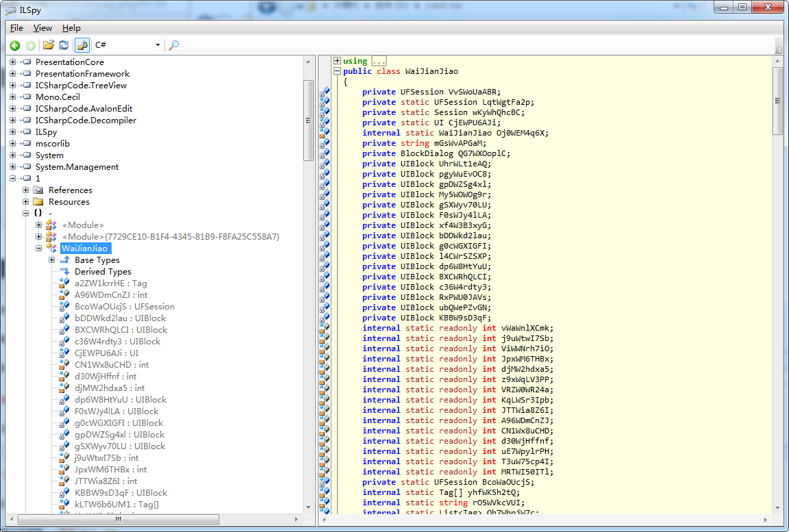Image resolution: width=789 pixels, height=532 pixels.
Task: Select field F0sWJy4lLA : UIBlock
Action: click(116, 411)
